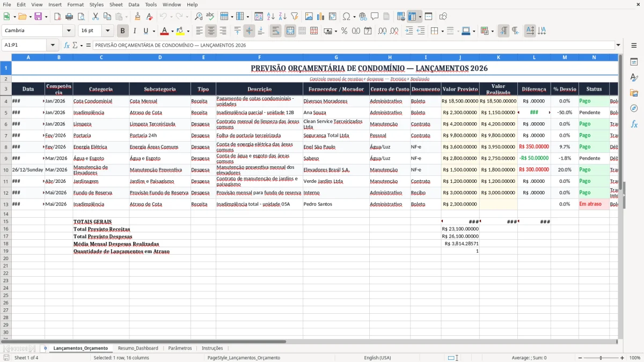
Task: Click Font Color red A swatch
Action: click(165, 31)
